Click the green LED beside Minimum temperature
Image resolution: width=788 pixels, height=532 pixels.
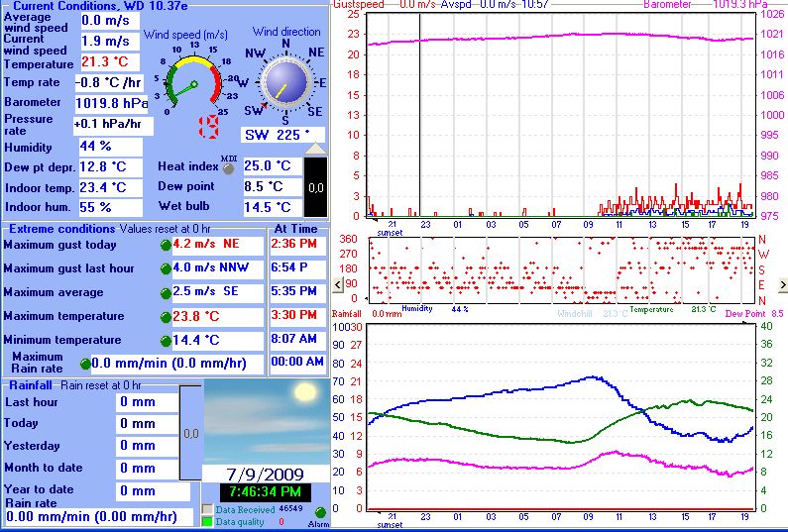[x=166, y=341]
